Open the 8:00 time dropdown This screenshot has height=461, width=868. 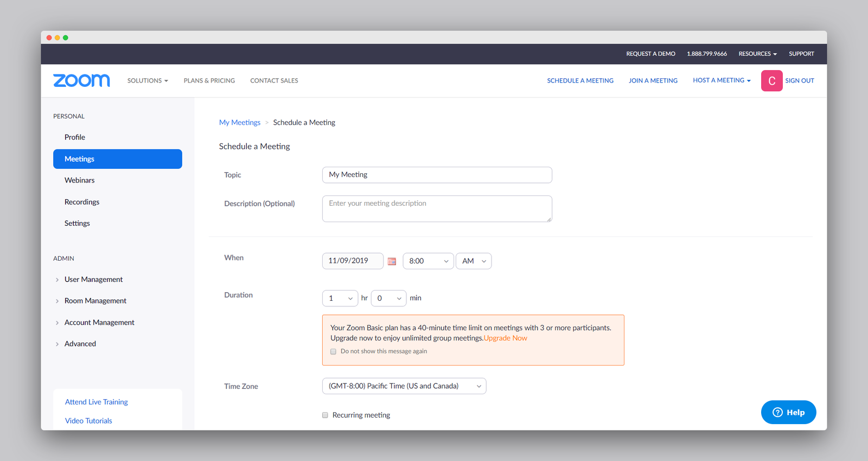[x=428, y=261]
